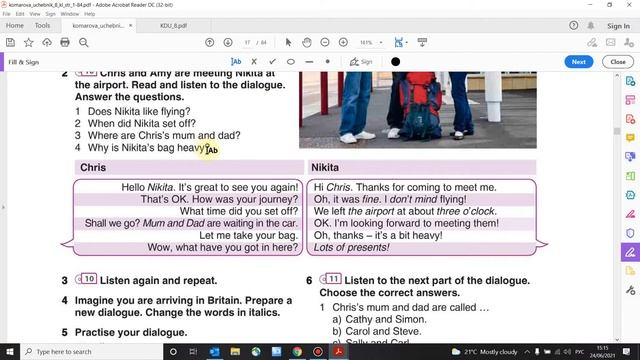The image size is (640, 360).
Task: Go to the previous page arrow
Action: pyautogui.click(x=210, y=42)
